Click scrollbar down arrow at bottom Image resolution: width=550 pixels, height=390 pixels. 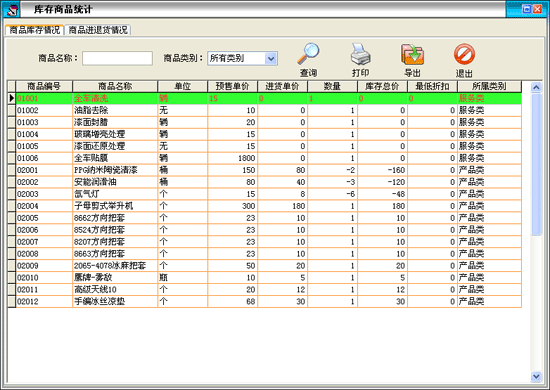536,377
